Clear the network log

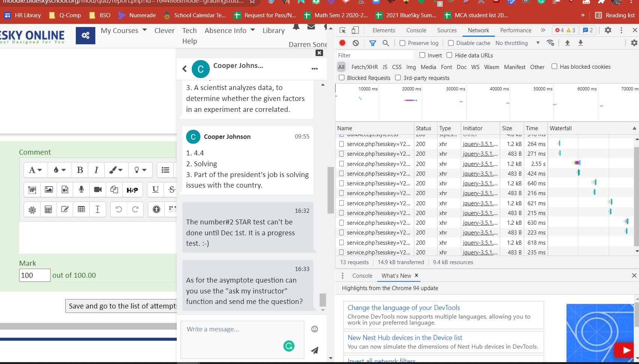coord(356,43)
